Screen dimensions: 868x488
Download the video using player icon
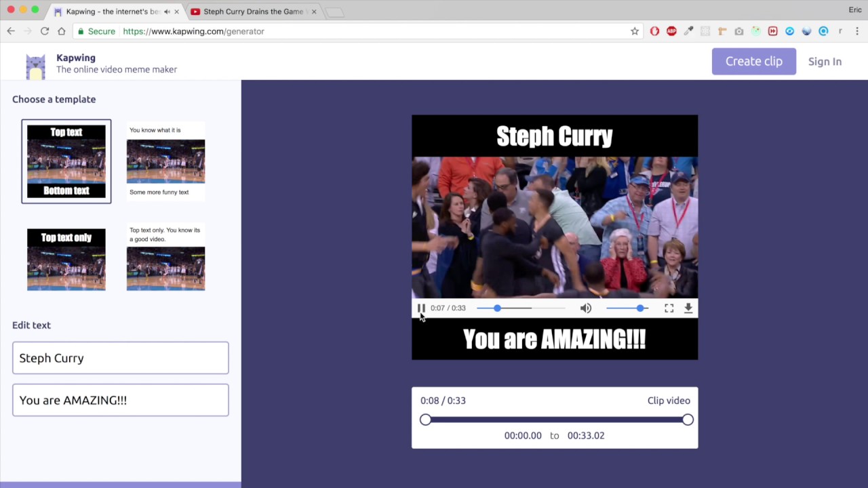pos(688,308)
